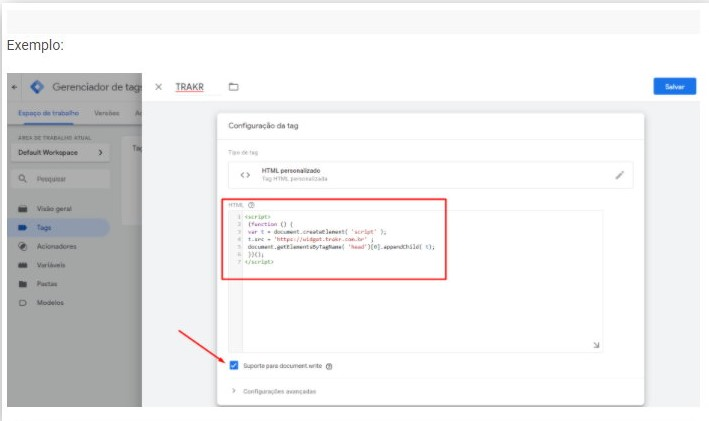Click the back arrow in Tag Manager header

[x=14, y=87]
